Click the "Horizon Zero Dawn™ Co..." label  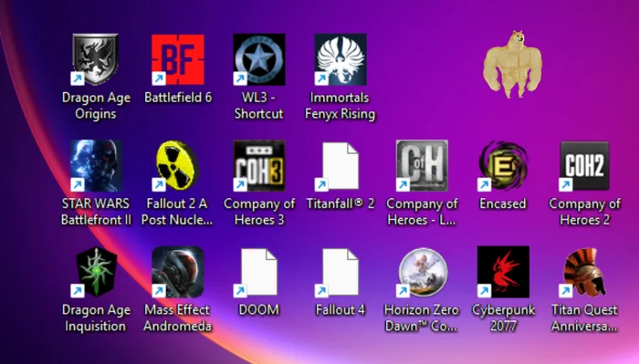(x=422, y=318)
